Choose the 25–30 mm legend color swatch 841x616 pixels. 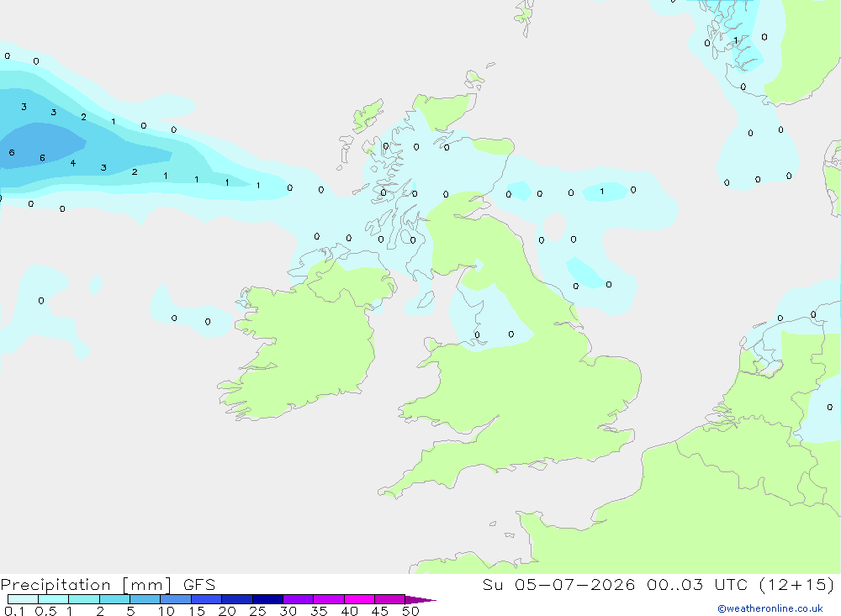[x=267, y=599]
